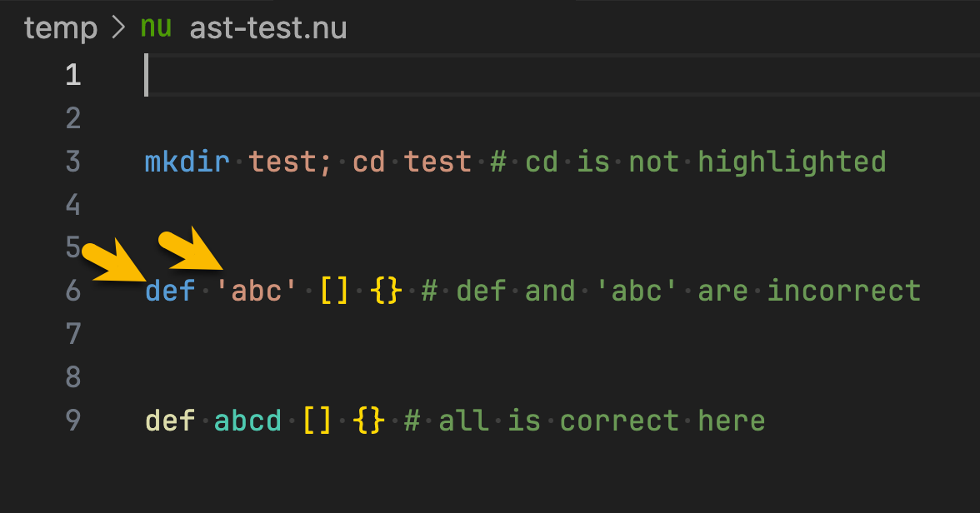The width and height of the screenshot is (980, 513).
Task: Click the chevron separator after temp in breadcrumb
Action: coord(117,27)
